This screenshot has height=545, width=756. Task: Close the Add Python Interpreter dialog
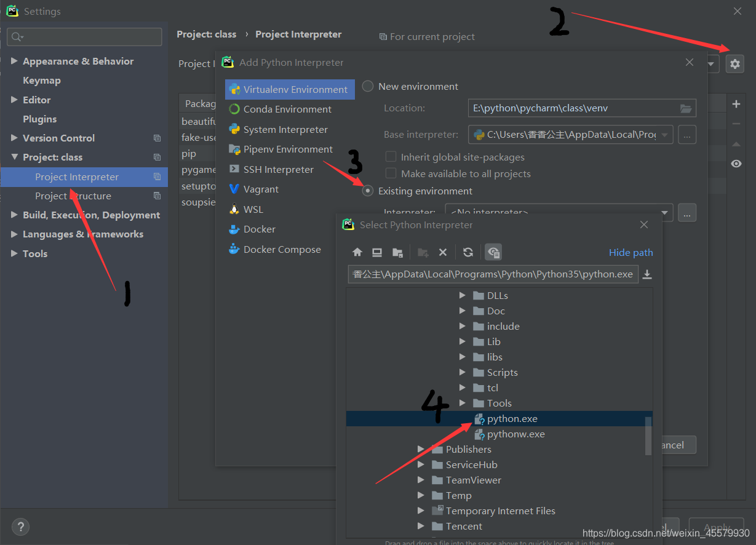pyautogui.click(x=690, y=63)
